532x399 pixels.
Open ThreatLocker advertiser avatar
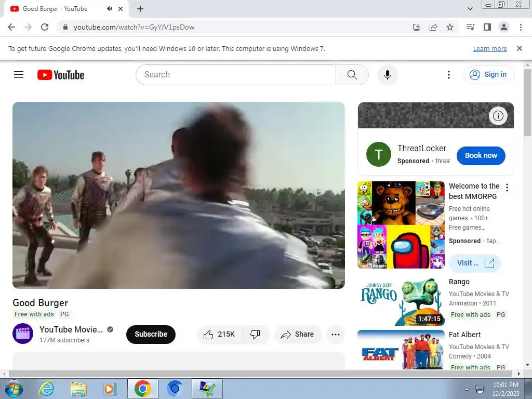[x=379, y=154]
